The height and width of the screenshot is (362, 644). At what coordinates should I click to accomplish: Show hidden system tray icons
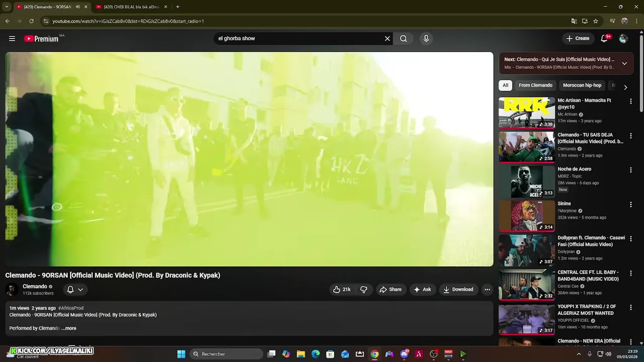[x=578, y=354]
